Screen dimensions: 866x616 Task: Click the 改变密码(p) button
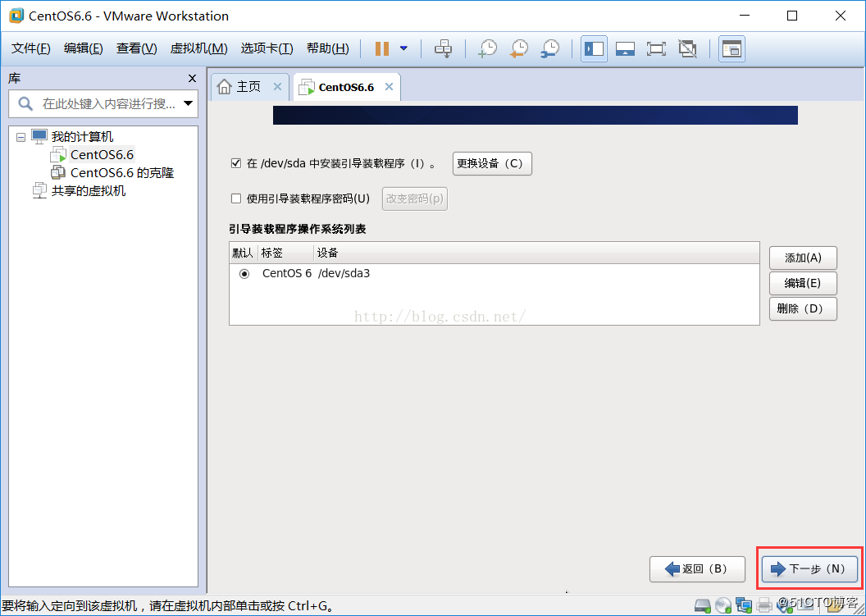point(415,198)
